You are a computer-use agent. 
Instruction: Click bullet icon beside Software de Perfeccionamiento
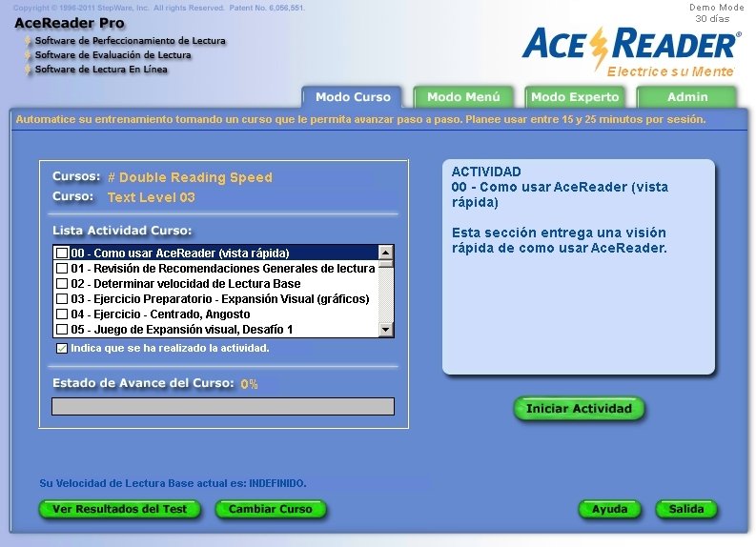[x=29, y=41]
